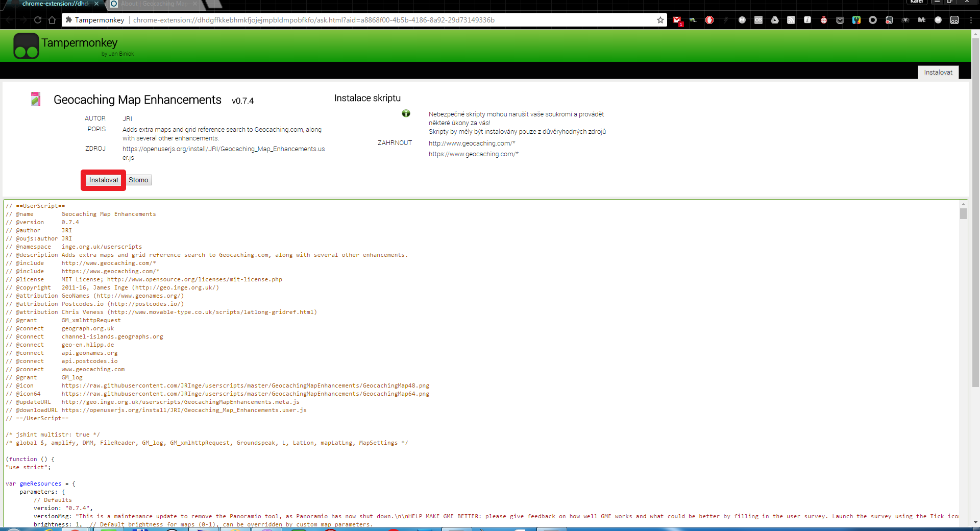Viewport: 980px width, 531px height.
Task: Click the openuserjs source URL text
Action: coord(224,153)
